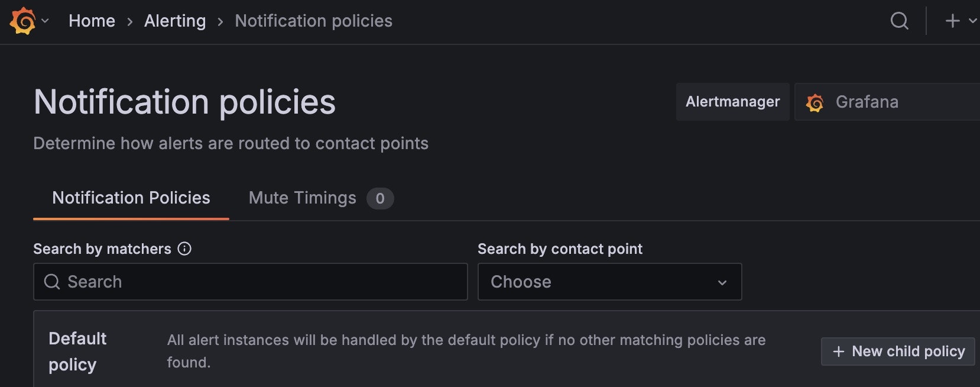Open the Alertmanager selection button
The image size is (980, 387).
pyautogui.click(x=732, y=101)
